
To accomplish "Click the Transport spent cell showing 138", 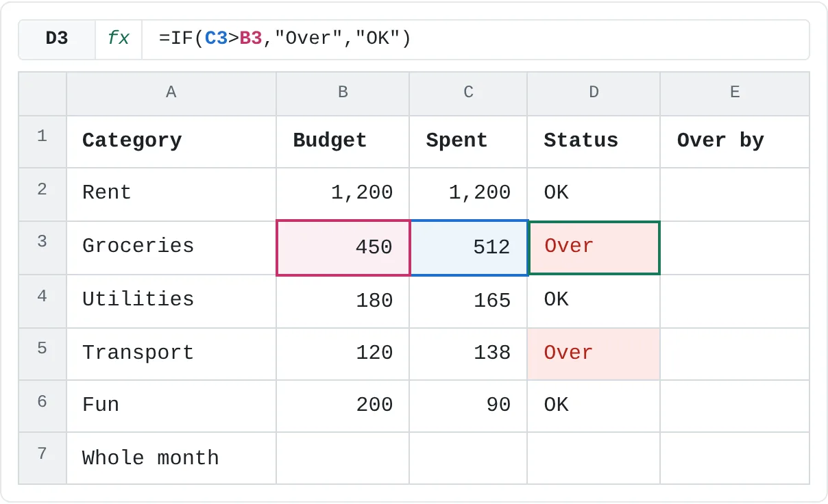I will tap(468, 353).
